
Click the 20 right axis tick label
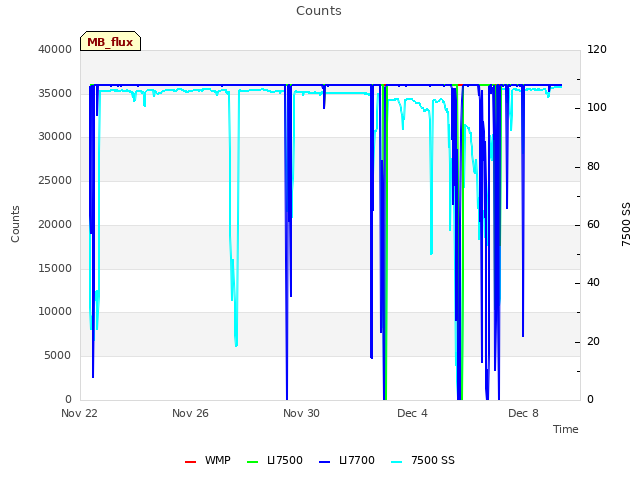click(x=593, y=341)
